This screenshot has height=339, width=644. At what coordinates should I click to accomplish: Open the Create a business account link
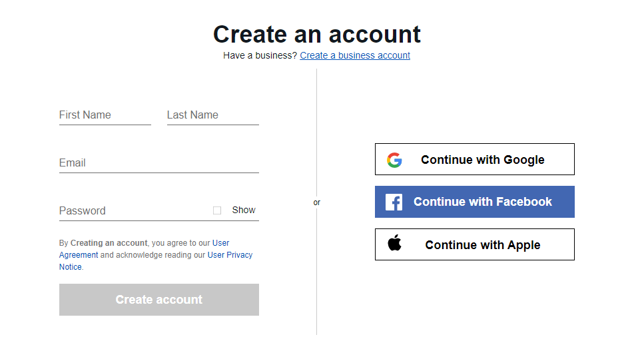click(x=355, y=55)
